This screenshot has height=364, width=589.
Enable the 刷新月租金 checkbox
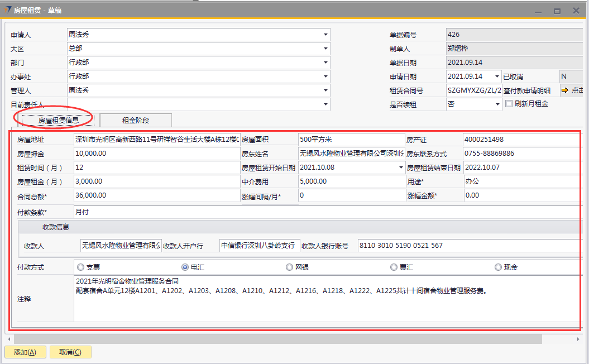[509, 104]
